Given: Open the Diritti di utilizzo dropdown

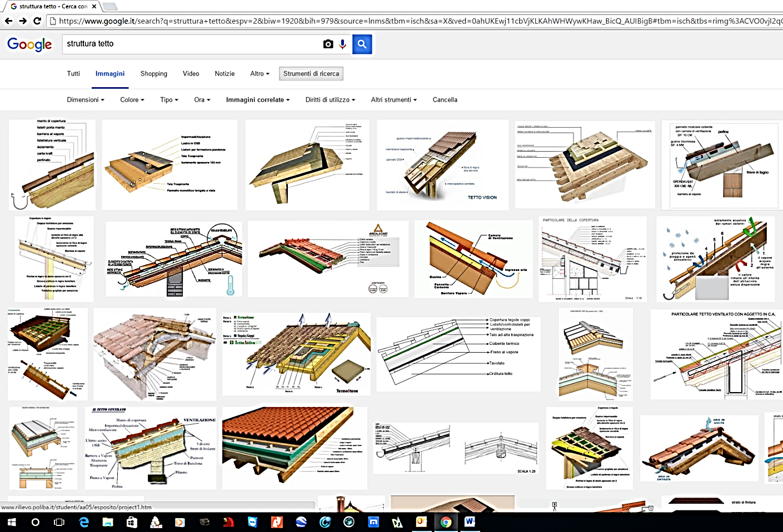Looking at the screenshot, I should (330, 100).
